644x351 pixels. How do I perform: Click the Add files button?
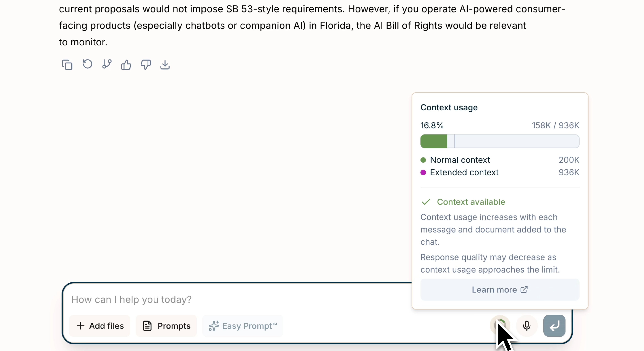coord(100,326)
